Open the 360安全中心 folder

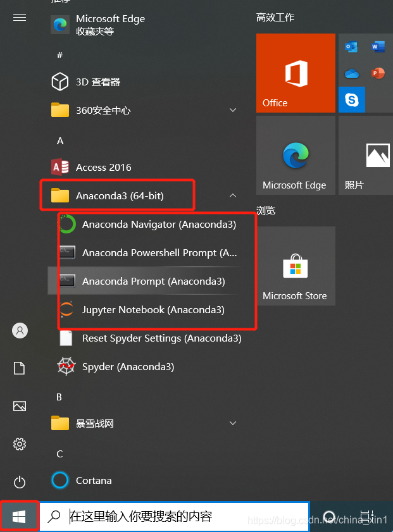tap(146, 110)
